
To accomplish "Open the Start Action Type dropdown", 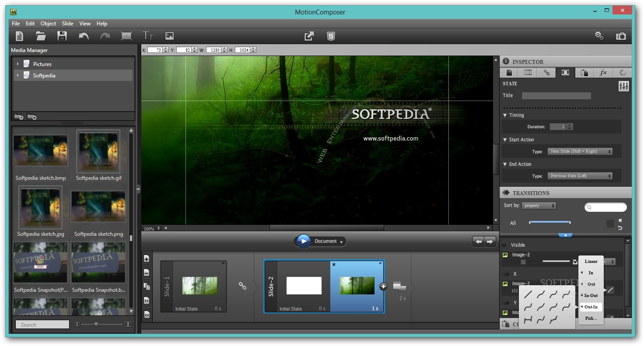I will pos(580,151).
